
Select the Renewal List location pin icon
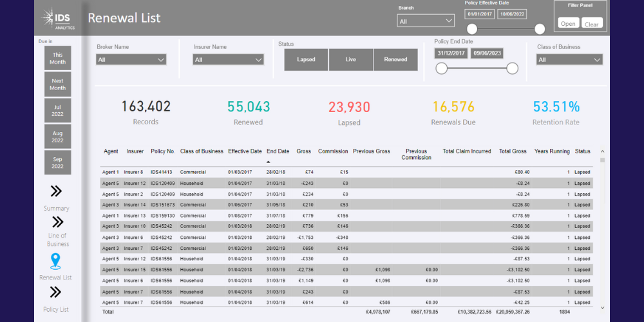(55, 261)
